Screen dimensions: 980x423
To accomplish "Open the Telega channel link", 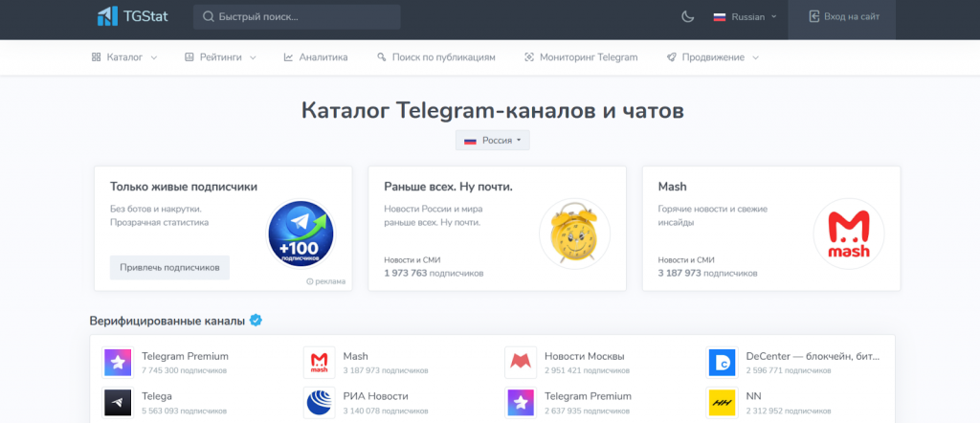I will pyautogui.click(x=157, y=396).
